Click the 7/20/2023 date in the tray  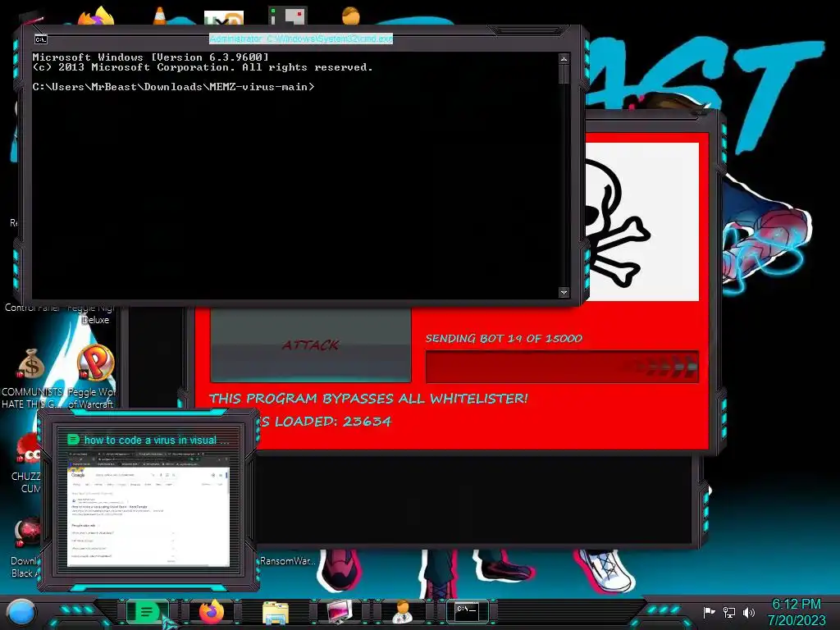796,620
